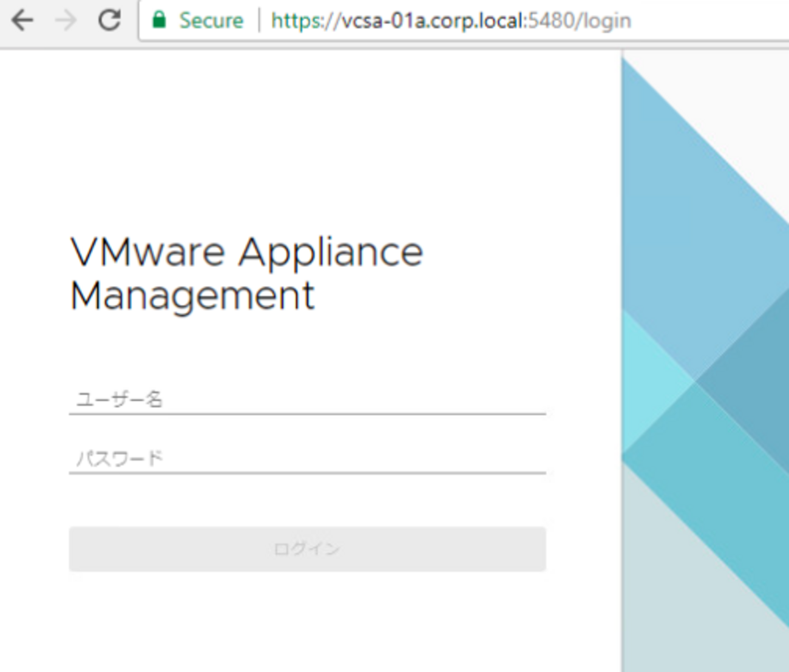Reload the page with refresh icon

coord(109,20)
